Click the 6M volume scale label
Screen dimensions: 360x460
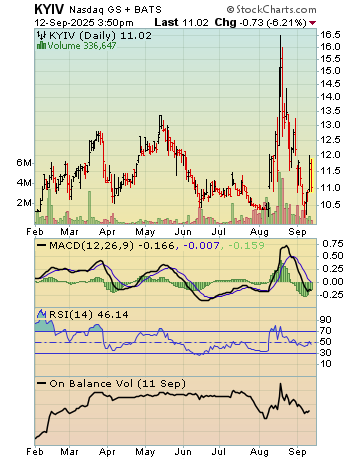[24, 162]
